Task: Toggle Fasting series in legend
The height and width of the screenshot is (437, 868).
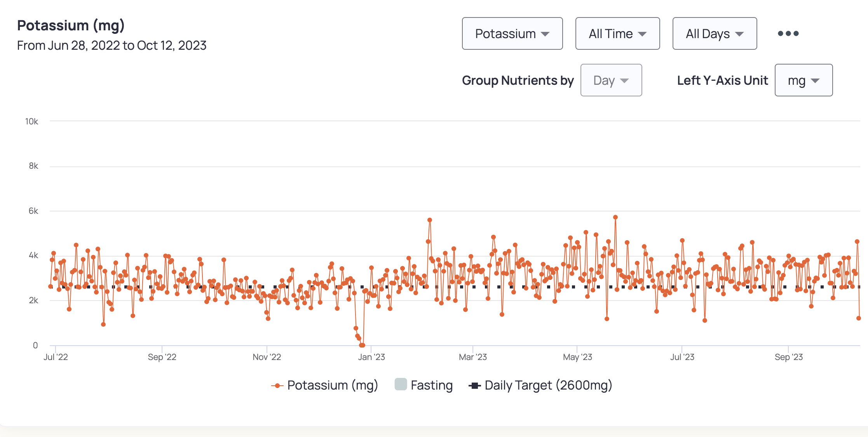Action: (431, 385)
